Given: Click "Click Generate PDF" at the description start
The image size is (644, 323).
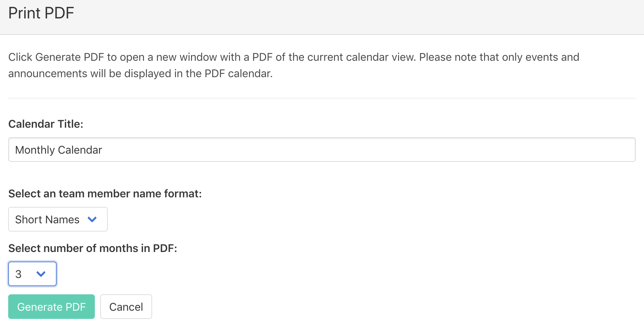Looking at the screenshot, I should (x=56, y=57).
